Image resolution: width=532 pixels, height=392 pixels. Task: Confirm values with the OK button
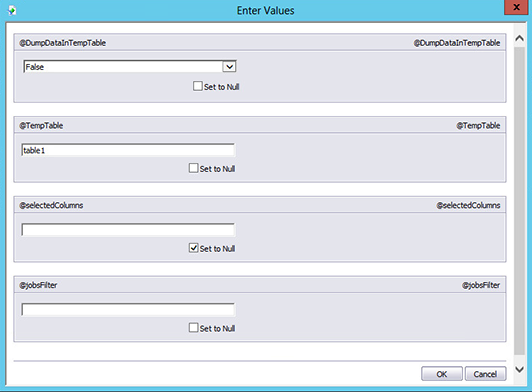(442, 374)
